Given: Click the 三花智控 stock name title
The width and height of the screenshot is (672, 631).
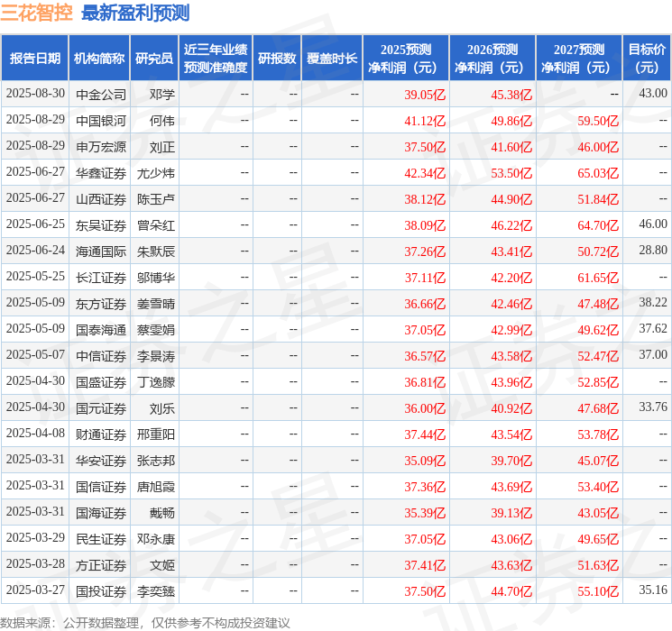Looking at the screenshot, I should pos(36,13).
